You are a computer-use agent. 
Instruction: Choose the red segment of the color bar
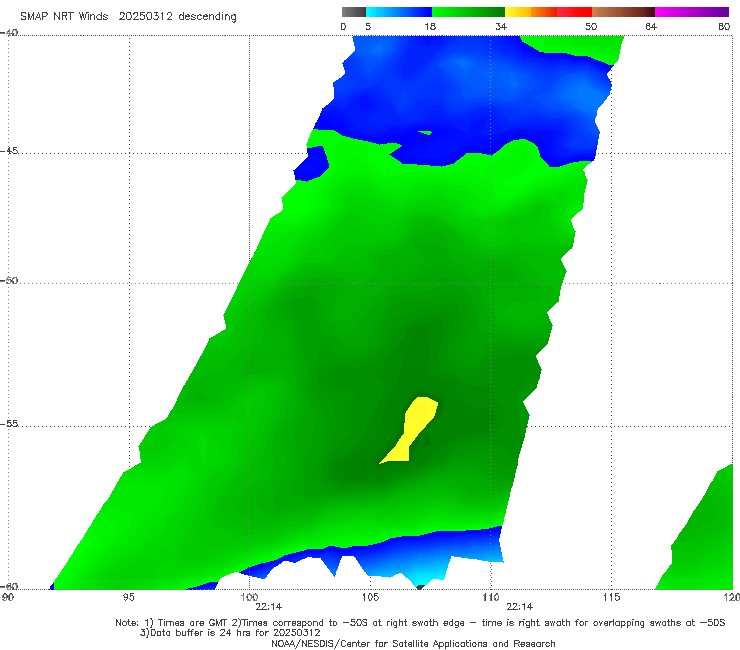[574, 12]
